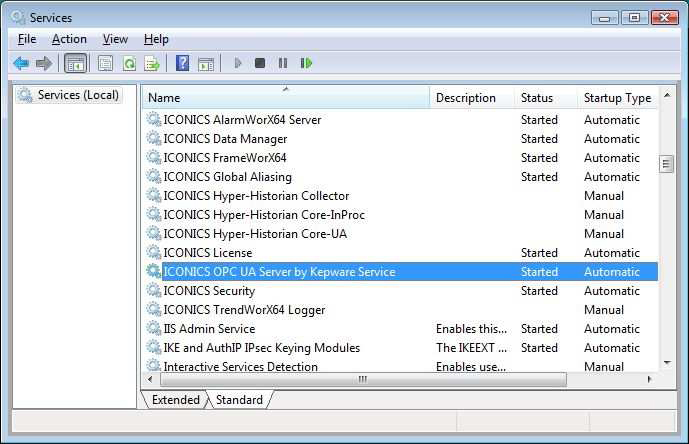Select ICONICS Data Manager service
The width and height of the screenshot is (689, 444).
click(x=402, y=138)
